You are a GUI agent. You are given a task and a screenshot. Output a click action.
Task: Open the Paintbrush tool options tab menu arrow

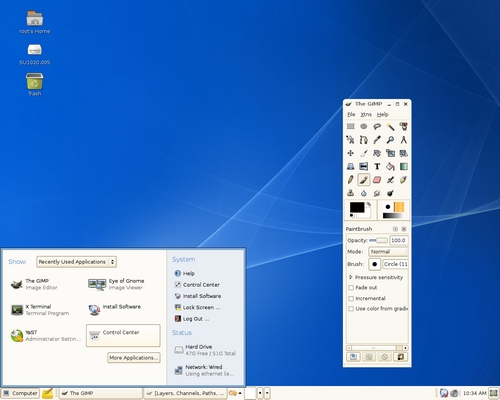pyautogui.click(x=395, y=229)
